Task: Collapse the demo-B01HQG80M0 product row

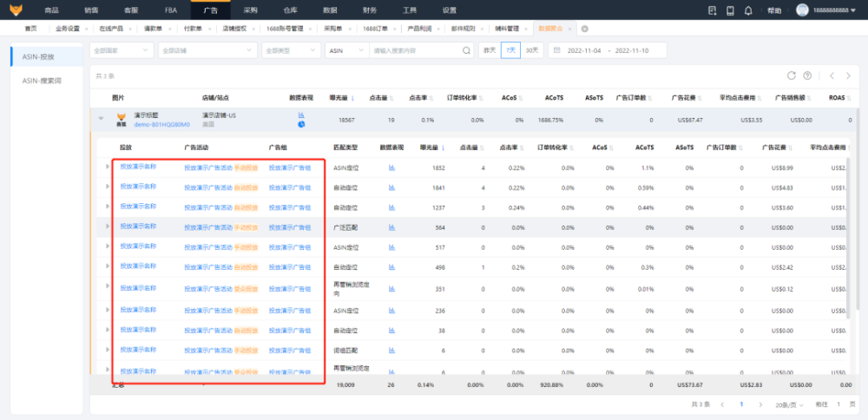Action: (101, 120)
